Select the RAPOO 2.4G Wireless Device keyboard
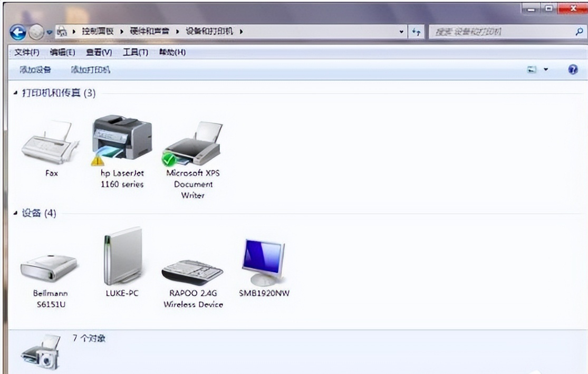 pos(192,272)
